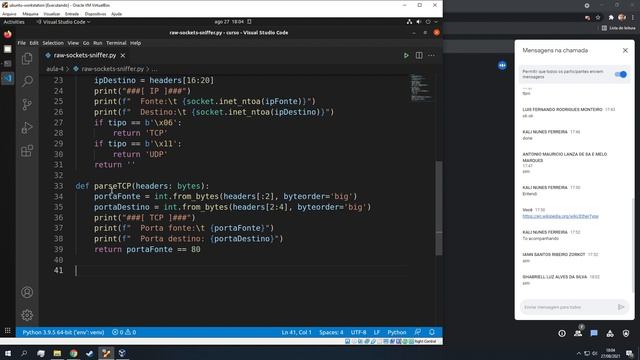Open the Accounts menu icon
640x360 pixels.
(27, 292)
